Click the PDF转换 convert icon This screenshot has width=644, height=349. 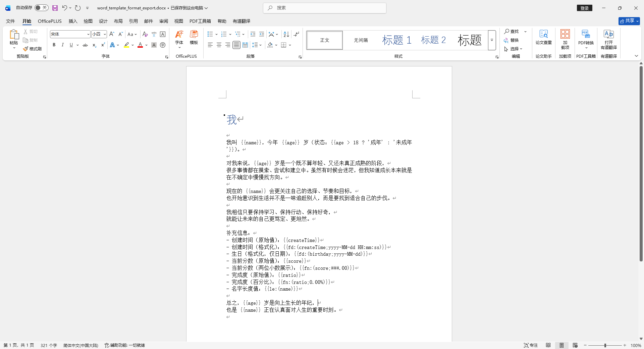tap(586, 37)
